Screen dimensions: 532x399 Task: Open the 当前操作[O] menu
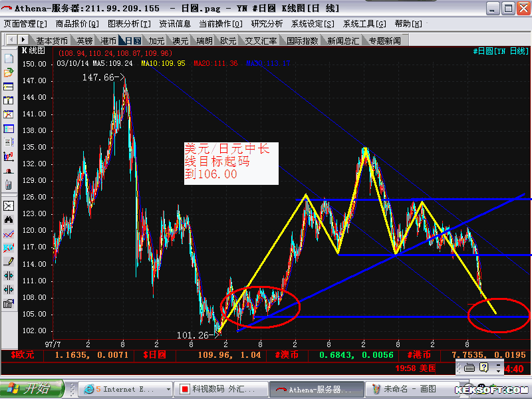click(x=221, y=24)
